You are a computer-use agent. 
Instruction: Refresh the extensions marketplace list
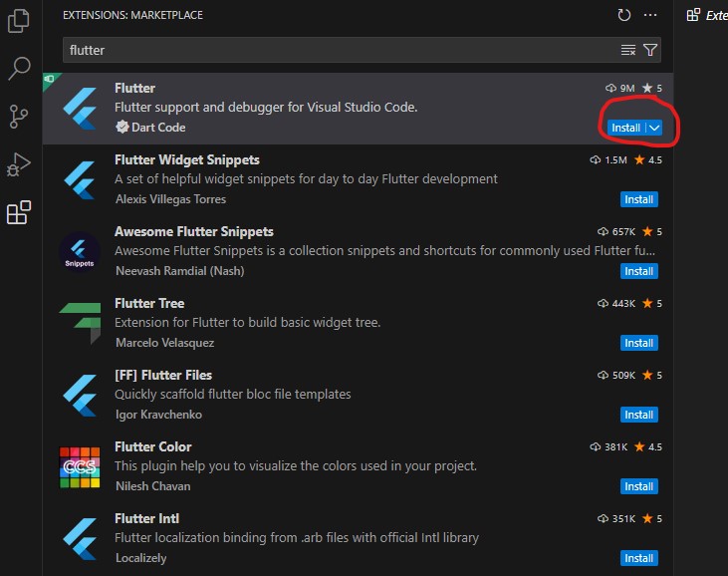point(624,15)
